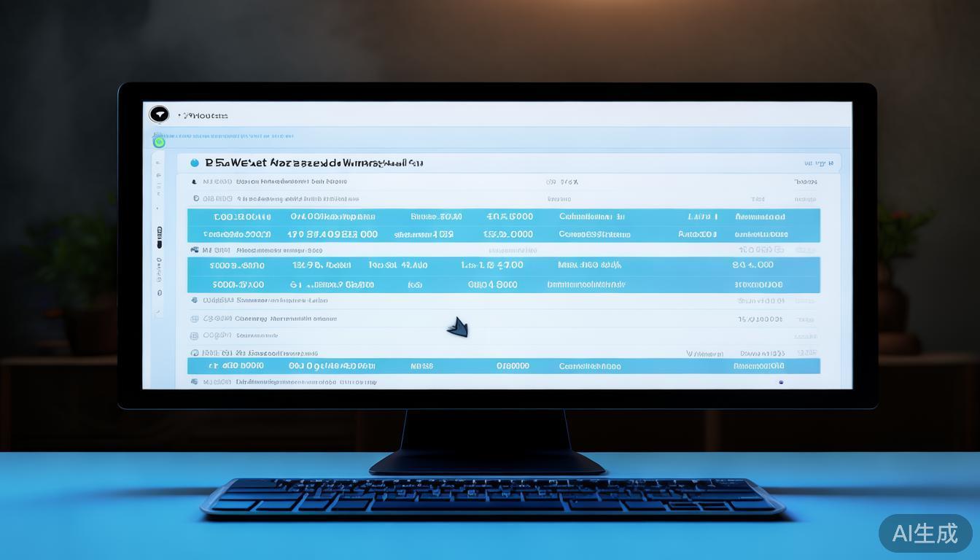Expand the list row just above the third blue band
Screen dimensions: 980x560
(194, 250)
